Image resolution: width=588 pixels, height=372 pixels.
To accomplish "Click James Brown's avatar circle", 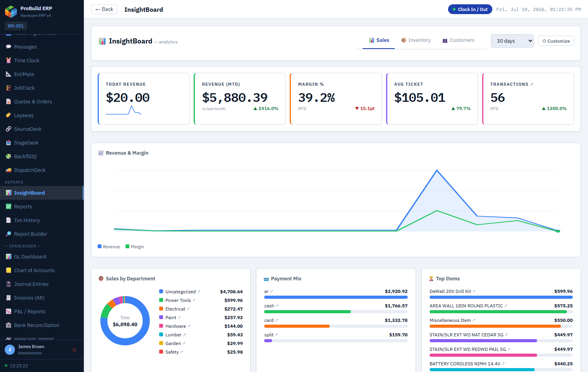I will pos(10,350).
